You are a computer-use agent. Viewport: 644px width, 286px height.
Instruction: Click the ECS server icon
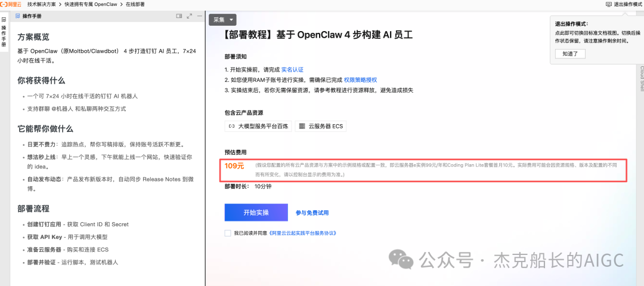(303, 127)
